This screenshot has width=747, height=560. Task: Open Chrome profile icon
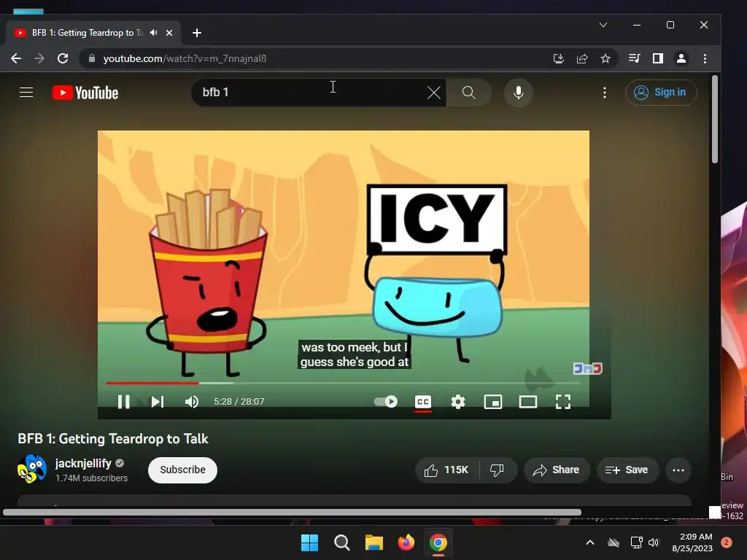click(681, 58)
